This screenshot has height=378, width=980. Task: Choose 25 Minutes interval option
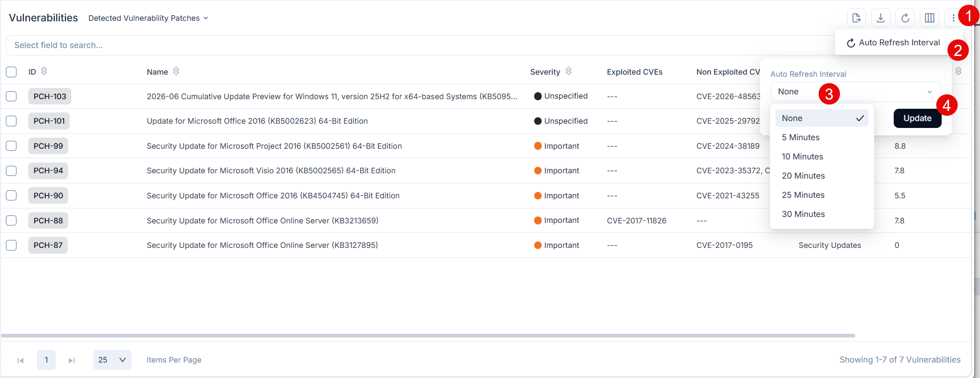822,195
